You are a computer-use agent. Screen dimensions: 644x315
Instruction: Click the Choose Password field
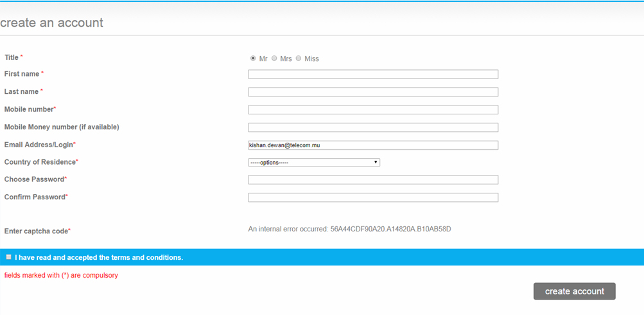pyautogui.click(x=373, y=180)
